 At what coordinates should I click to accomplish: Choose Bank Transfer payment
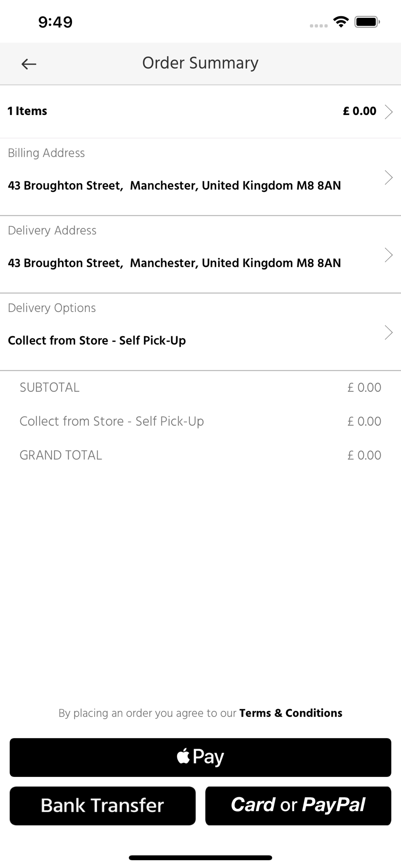(102, 806)
